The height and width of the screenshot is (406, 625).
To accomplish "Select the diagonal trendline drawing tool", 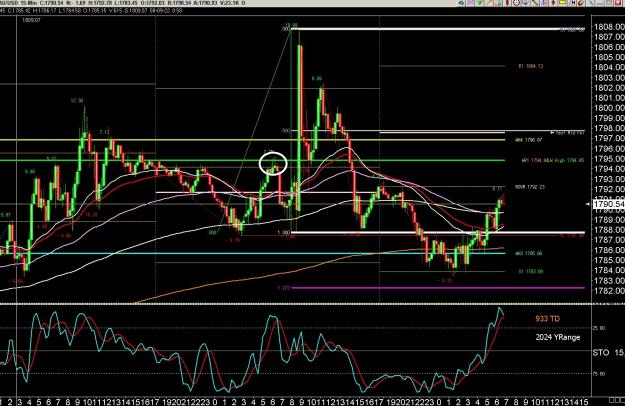I will tap(535, 2).
